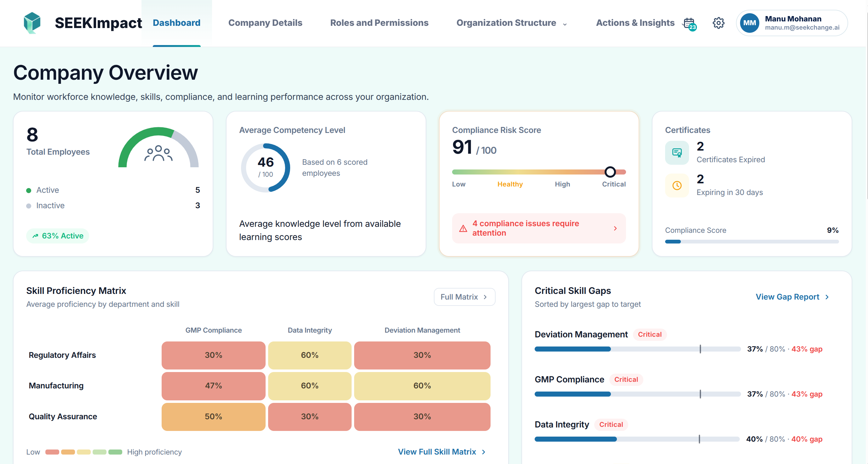
Task: Open the Full Matrix button
Action: pyautogui.click(x=464, y=297)
